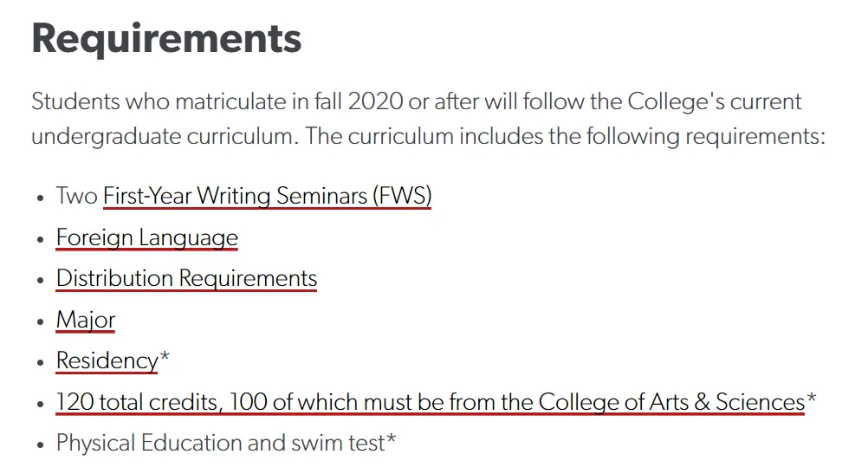This screenshot has height=474, width=868.
Task: Click the Requirements heading
Action: [166, 38]
